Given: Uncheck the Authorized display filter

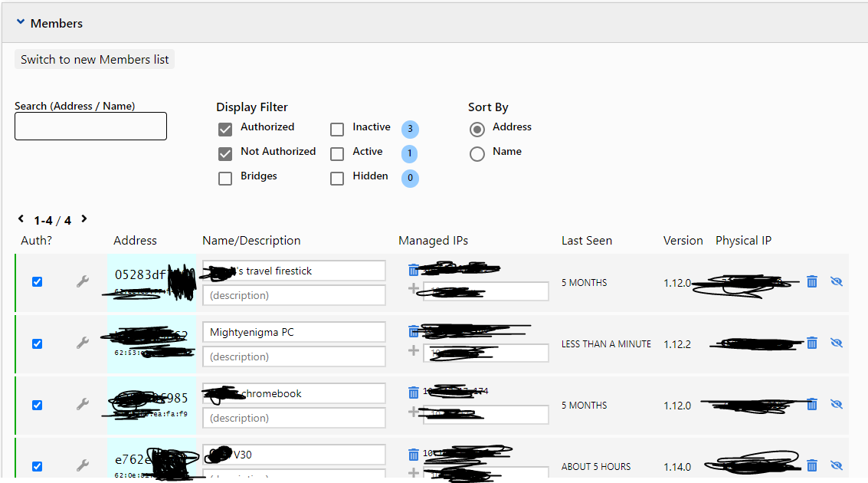Looking at the screenshot, I should (x=225, y=129).
